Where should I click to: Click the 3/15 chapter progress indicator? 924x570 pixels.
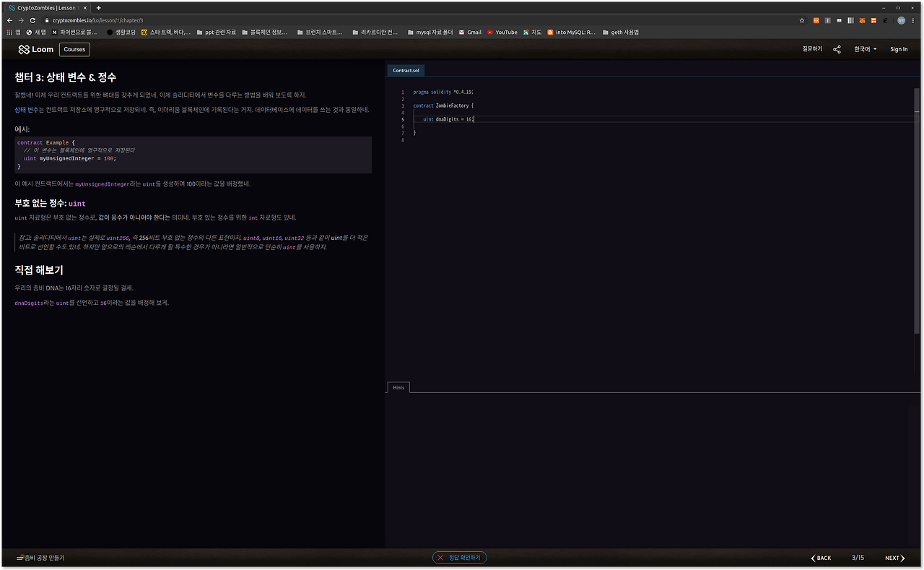[x=858, y=558]
